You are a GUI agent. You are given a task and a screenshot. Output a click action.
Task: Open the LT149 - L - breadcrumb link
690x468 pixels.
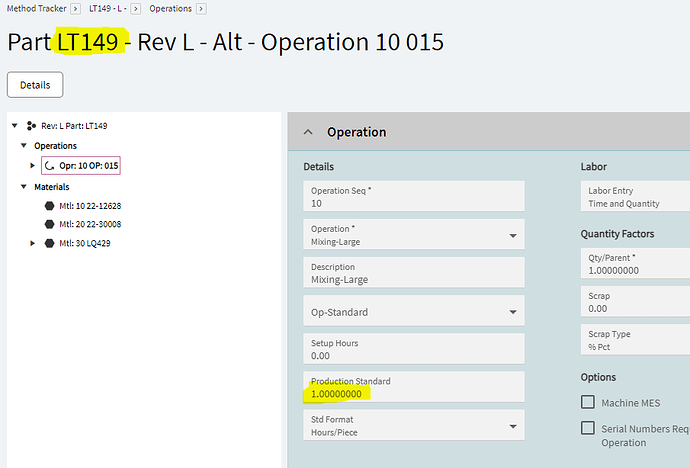coord(108,8)
